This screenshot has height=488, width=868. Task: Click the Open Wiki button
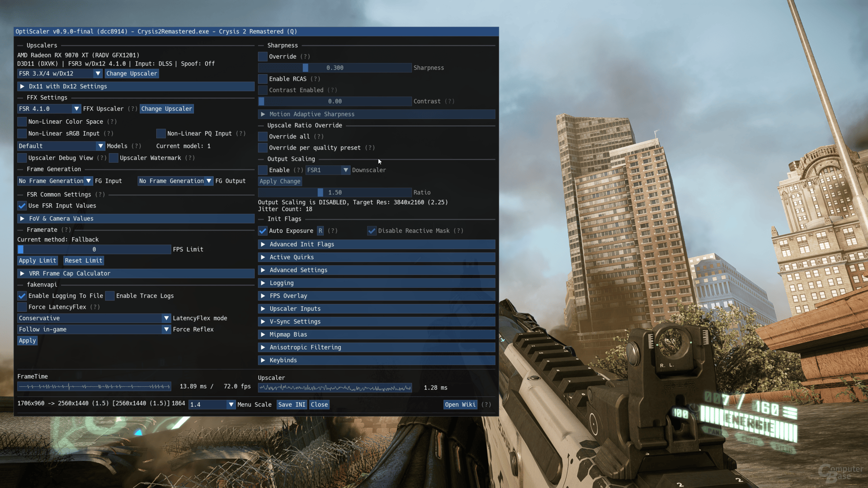[x=460, y=405]
